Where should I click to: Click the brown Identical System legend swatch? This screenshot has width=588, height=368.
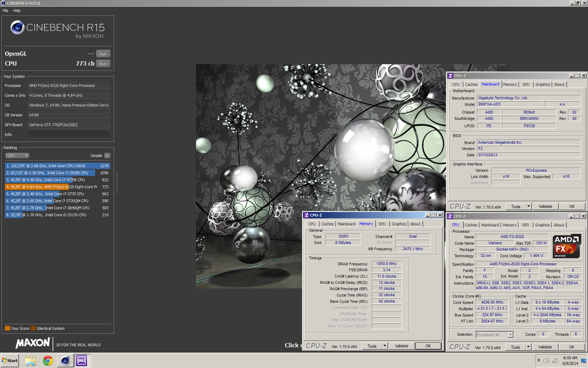pyautogui.click(x=33, y=328)
